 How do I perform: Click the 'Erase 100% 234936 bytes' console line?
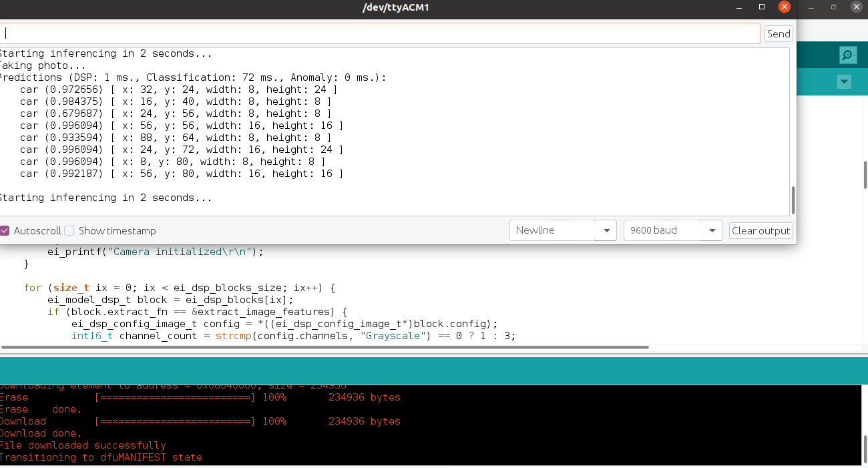[x=200, y=397]
